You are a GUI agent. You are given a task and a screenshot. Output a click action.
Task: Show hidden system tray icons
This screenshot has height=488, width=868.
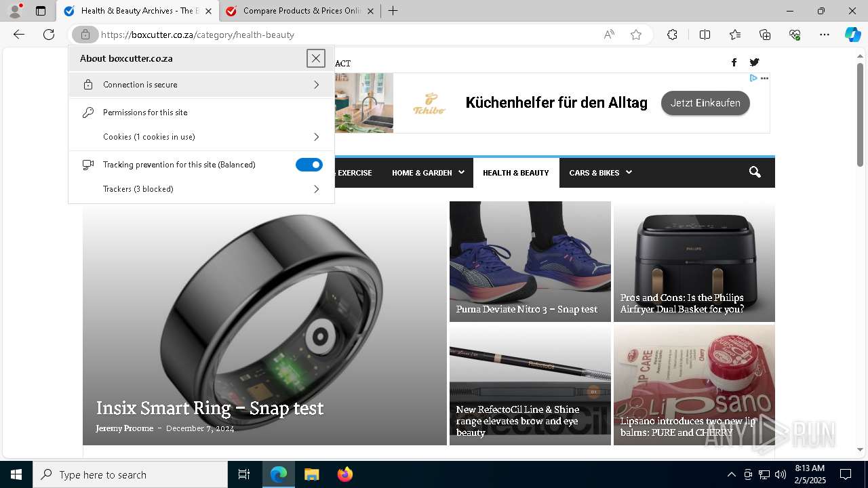731,474
